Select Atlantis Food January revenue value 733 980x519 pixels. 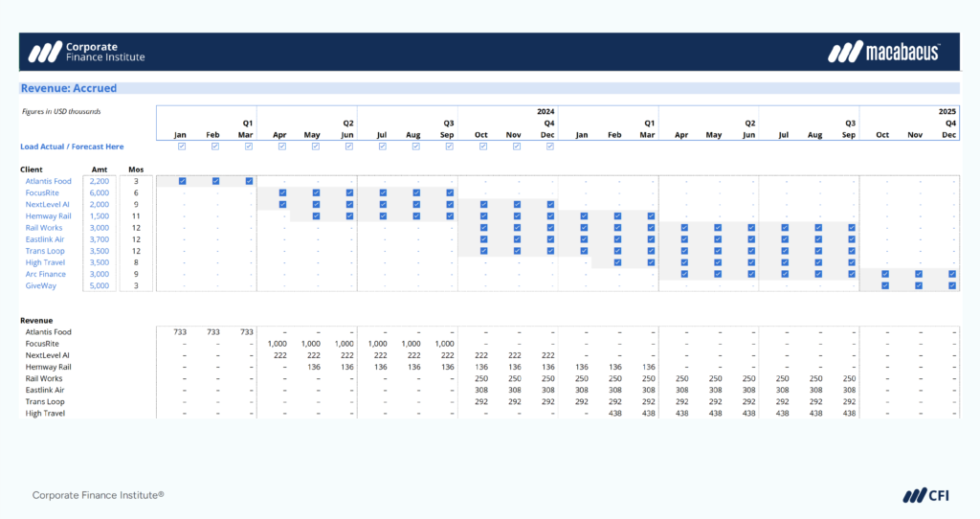click(x=180, y=331)
